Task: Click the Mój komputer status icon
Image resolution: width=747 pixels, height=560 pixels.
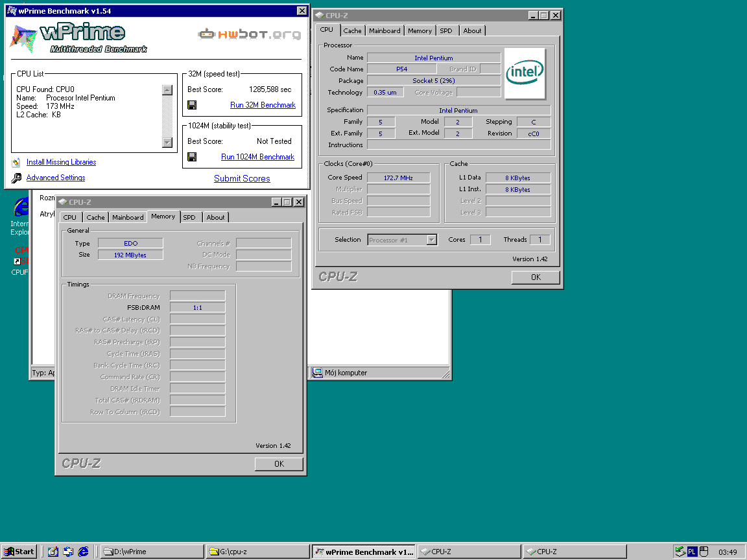Action: click(317, 373)
